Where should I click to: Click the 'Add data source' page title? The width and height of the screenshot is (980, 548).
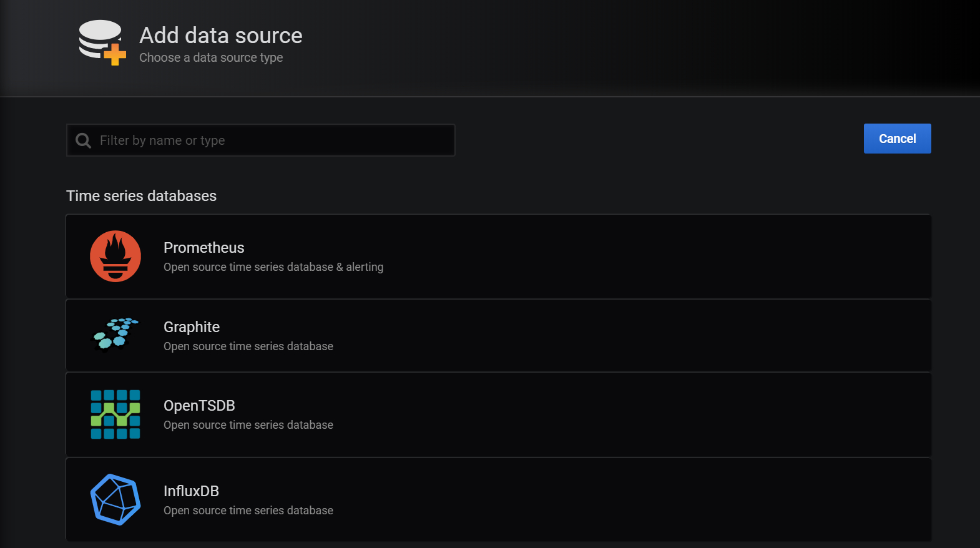tap(221, 36)
